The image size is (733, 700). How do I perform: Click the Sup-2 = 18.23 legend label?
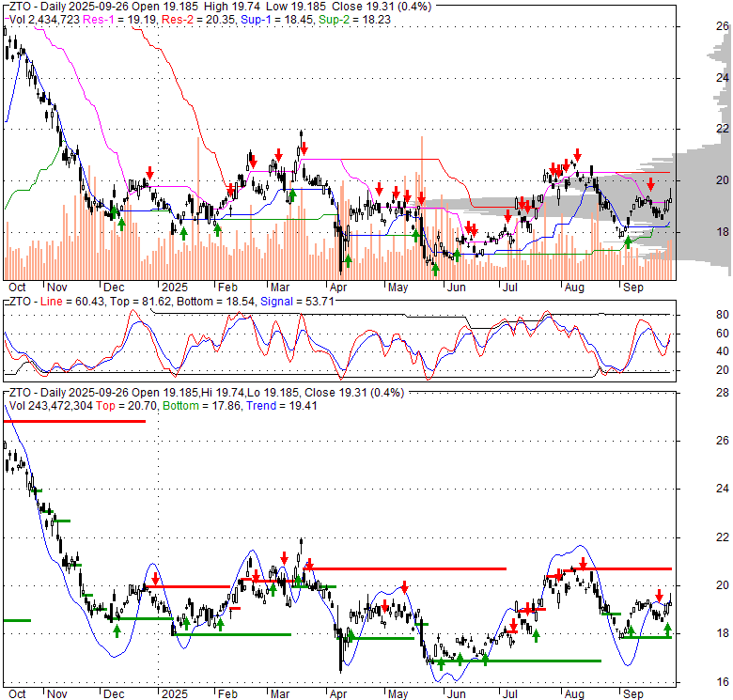point(354,20)
